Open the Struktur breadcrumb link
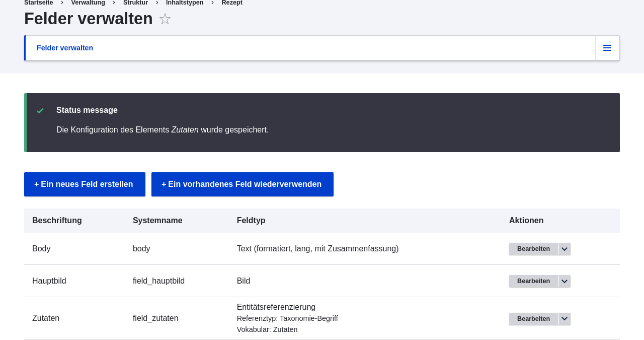644x340 pixels. click(135, 3)
